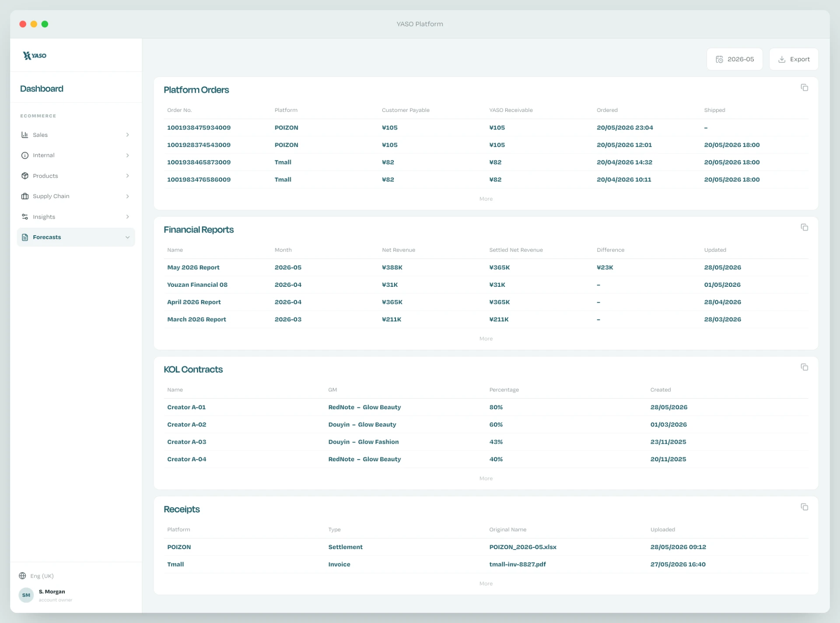The image size is (840, 623).
Task: Click the download icon on Export
Action: [782, 59]
